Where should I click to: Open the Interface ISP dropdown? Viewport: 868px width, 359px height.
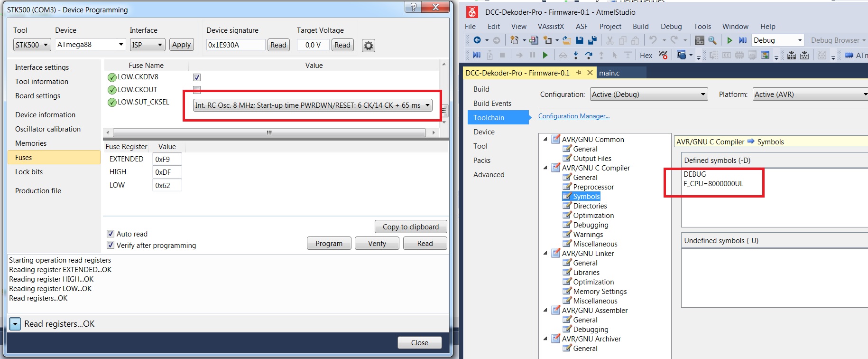click(148, 45)
